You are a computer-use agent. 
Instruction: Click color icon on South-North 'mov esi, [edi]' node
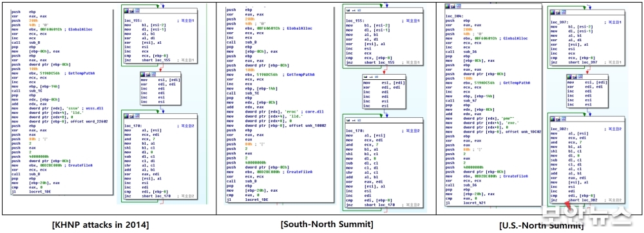pyautogui.click(x=366, y=77)
